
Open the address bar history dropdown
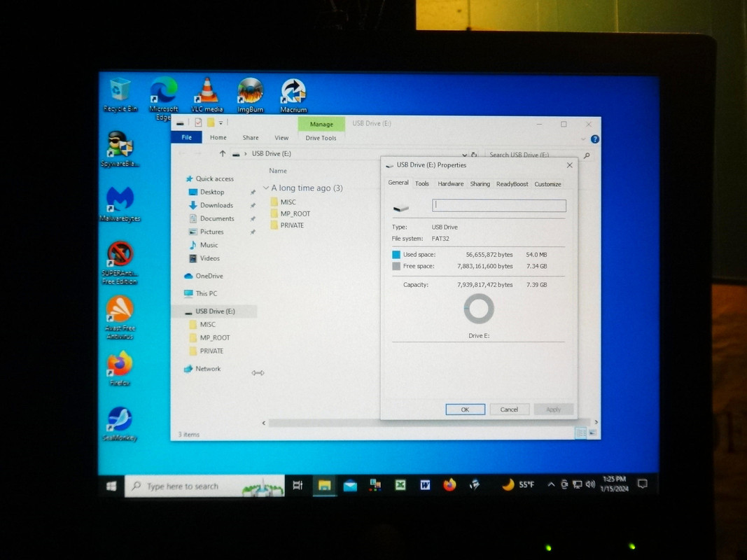tap(464, 155)
